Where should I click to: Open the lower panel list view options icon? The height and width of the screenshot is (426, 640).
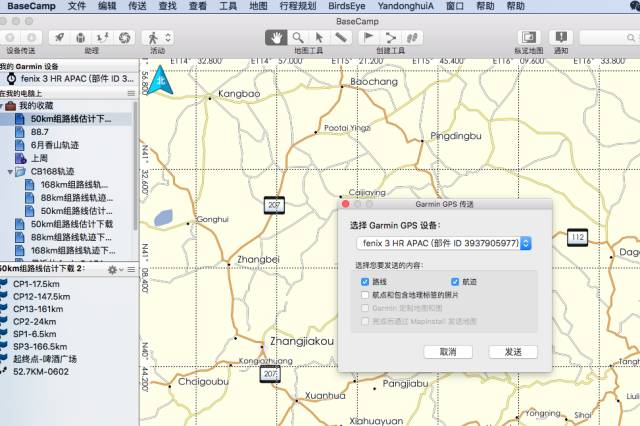131,270
